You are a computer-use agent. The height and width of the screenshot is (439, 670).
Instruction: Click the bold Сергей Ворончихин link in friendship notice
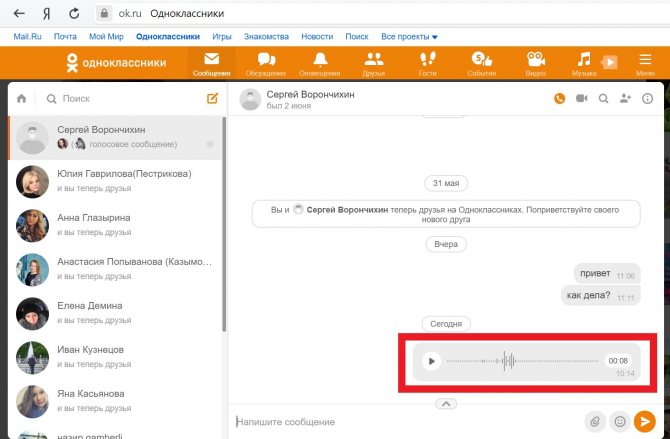pyautogui.click(x=347, y=210)
